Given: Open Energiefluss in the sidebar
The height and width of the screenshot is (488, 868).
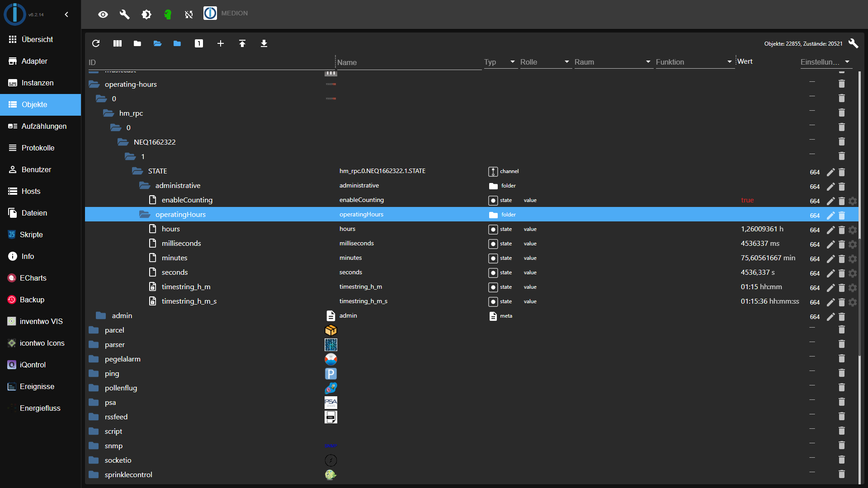Looking at the screenshot, I should [x=40, y=408].
